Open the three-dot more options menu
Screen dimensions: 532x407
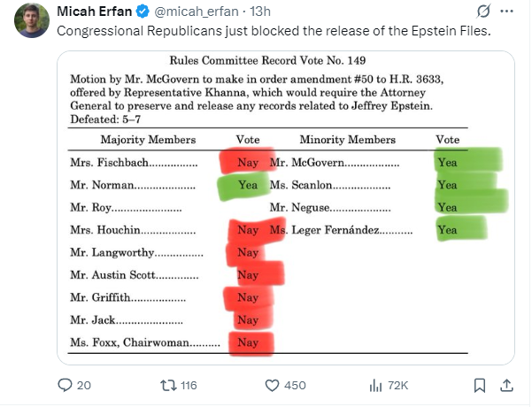pyautogui.click(x=506, y=12)
